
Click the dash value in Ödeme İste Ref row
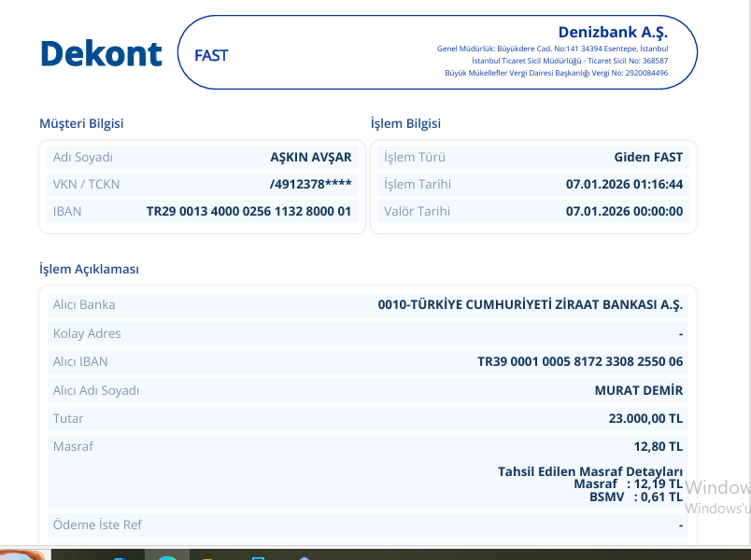point(681,526)
